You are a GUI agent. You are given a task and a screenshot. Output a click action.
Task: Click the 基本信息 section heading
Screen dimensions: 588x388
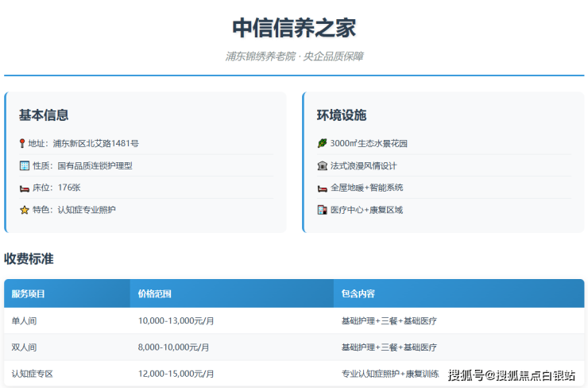(x=44, y=115)
